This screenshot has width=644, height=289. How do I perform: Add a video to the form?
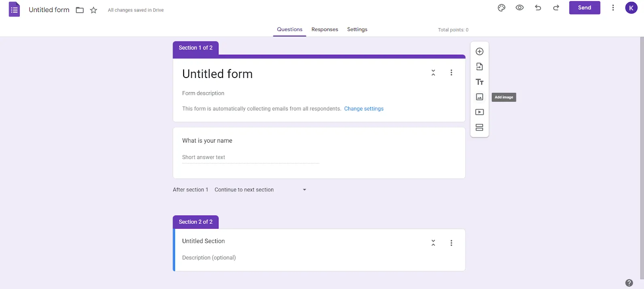pos(479,112)
